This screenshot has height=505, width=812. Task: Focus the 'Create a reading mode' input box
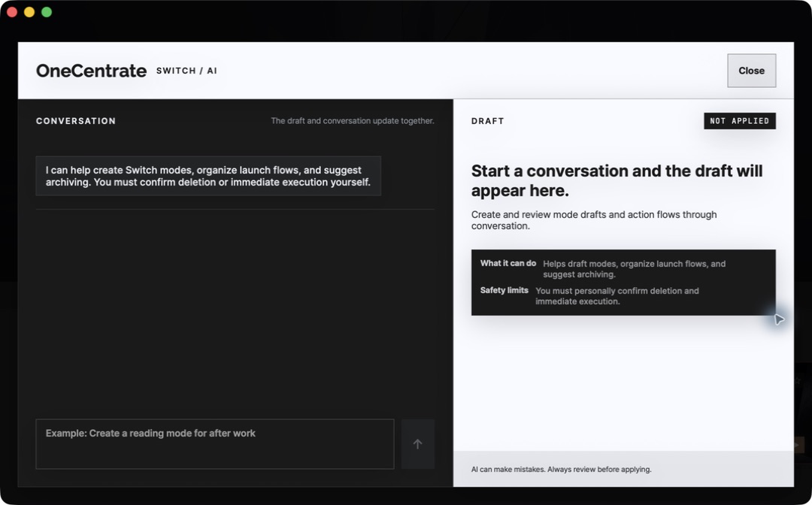point(215,444)
